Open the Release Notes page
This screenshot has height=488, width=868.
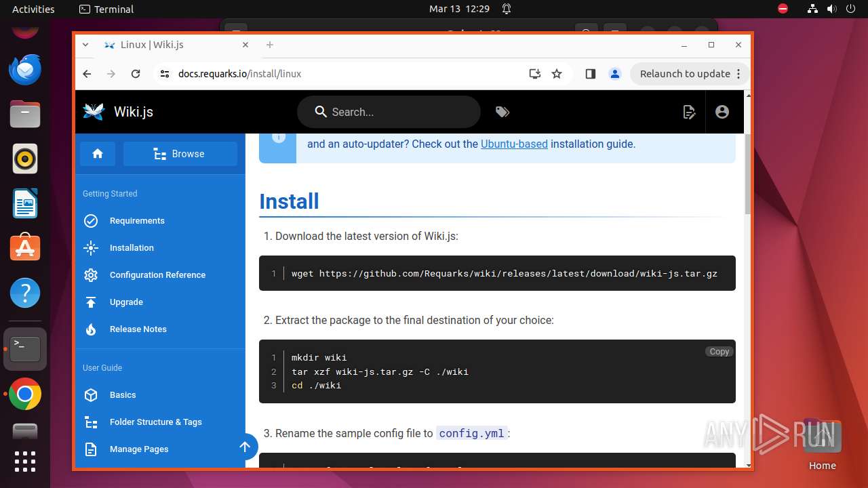coord(138,329)
